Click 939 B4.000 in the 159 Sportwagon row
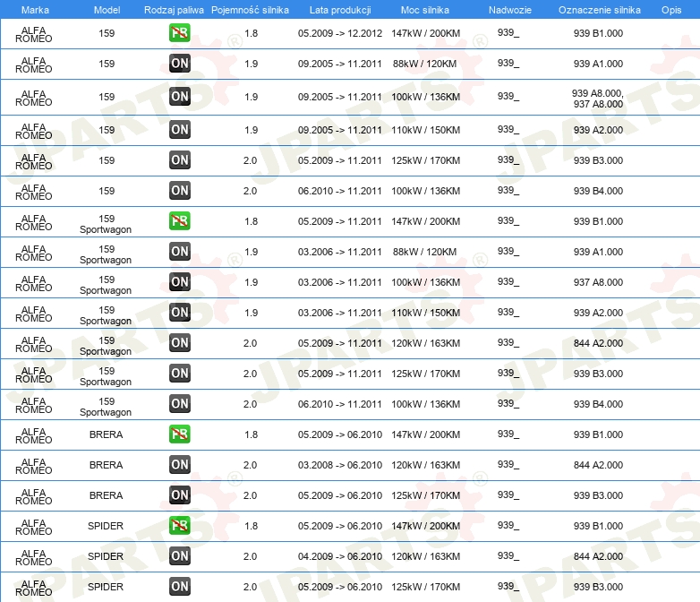The height and width of the screenshot is (602, 700). 598,404
